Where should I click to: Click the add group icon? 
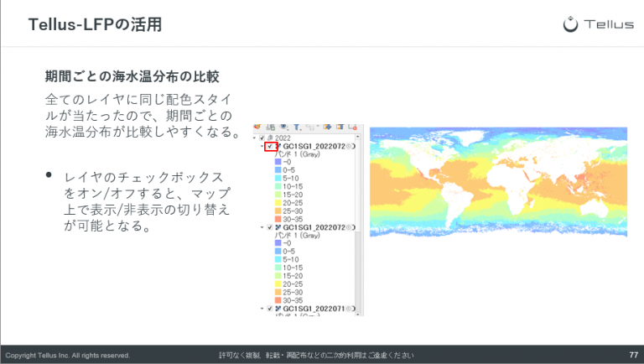270,127
